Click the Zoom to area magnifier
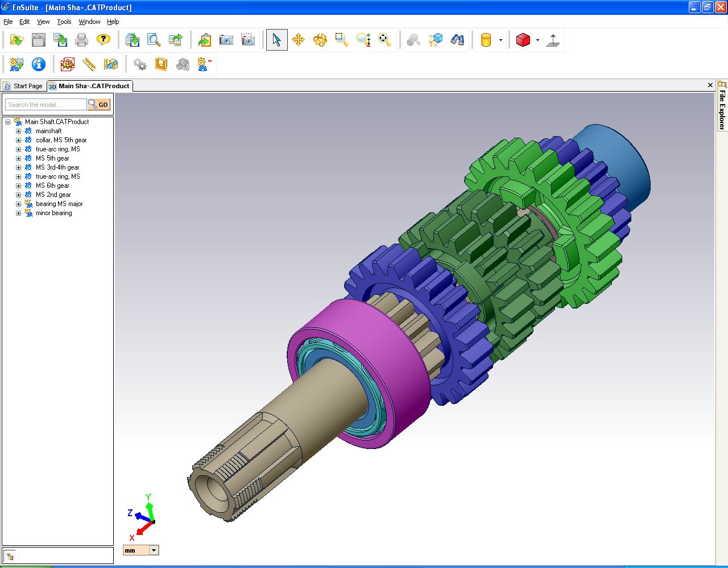The image size is (728, 568). 341,40
